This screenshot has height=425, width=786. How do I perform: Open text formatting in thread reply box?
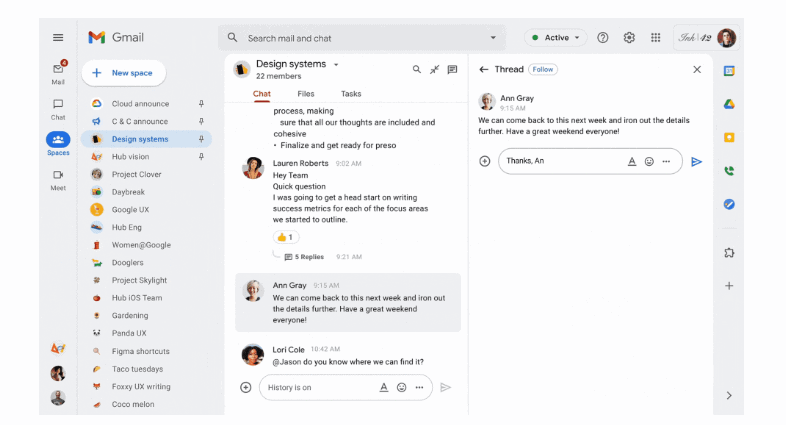(x=632, y=161)
